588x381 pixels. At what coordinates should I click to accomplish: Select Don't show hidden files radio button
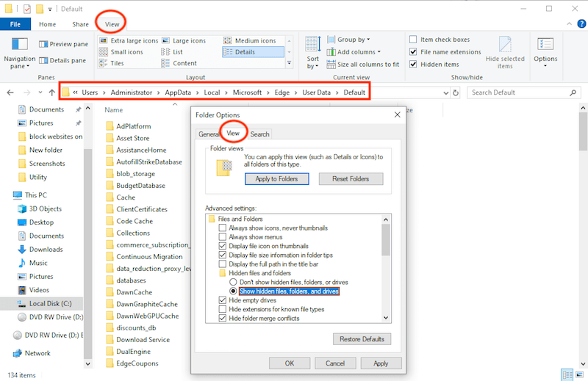click(x=233, y=282)
